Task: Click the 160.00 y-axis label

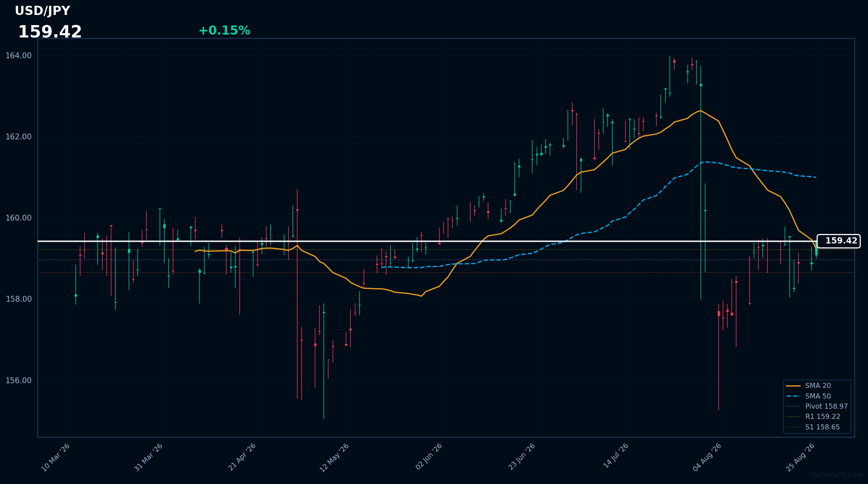Action: coord(19,218)
